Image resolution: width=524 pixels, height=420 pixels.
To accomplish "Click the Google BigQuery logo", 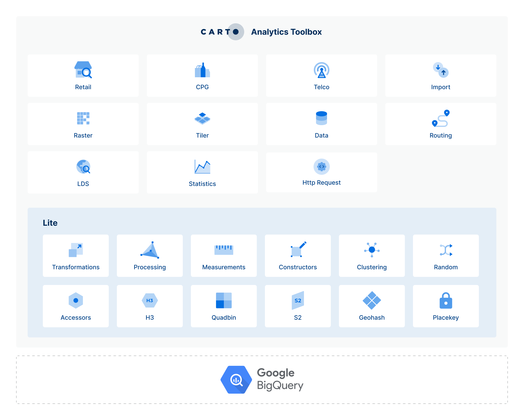I will (262, 379).
